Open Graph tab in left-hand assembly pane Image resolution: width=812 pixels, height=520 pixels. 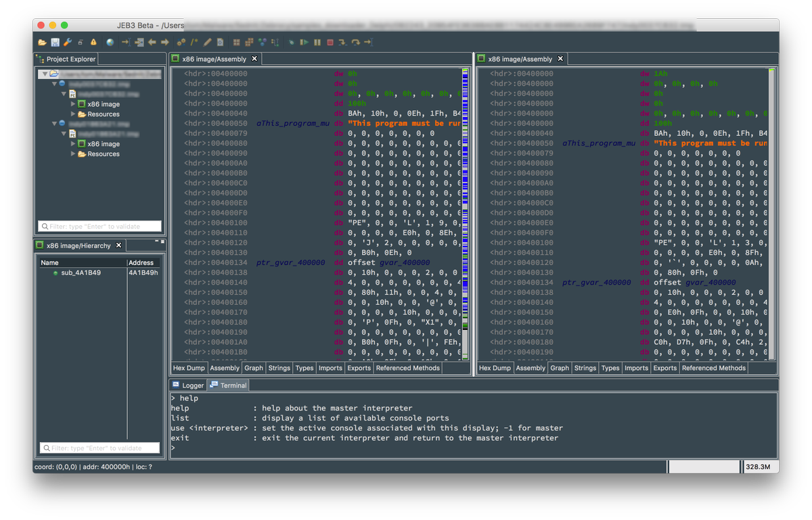[254, 368]
